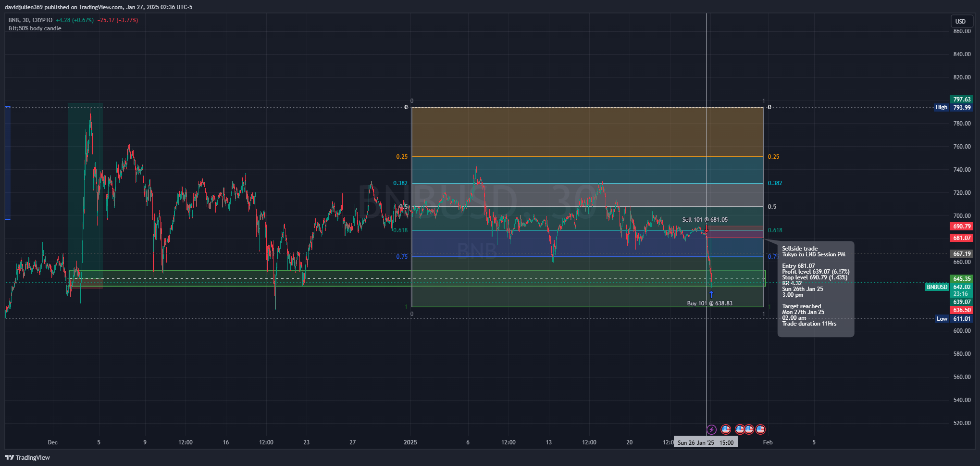The width and height of the screenshot is (980, 466).
Task: Select the 642.02 current price tag
Action: pos(962,287)
